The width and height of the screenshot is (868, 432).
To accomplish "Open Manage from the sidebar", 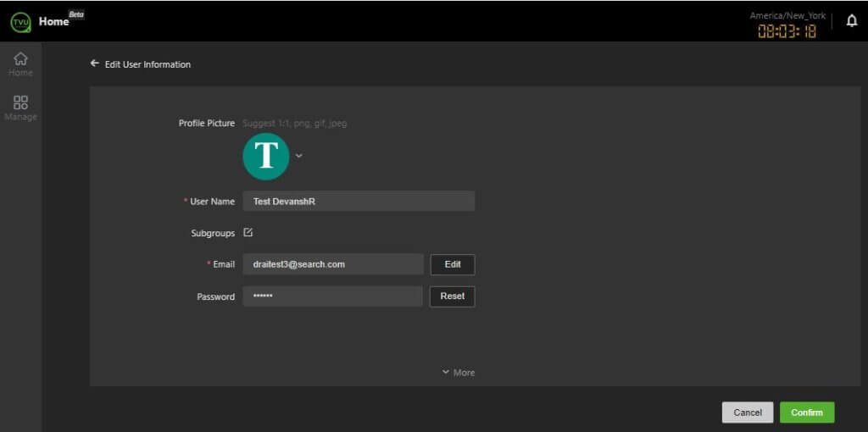I will tap(20, 108).
